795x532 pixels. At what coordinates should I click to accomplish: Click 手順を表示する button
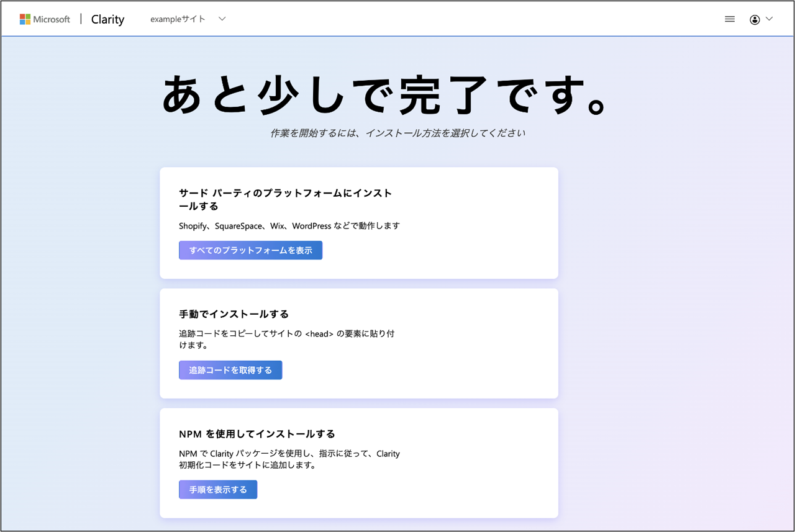click(218, 489)
